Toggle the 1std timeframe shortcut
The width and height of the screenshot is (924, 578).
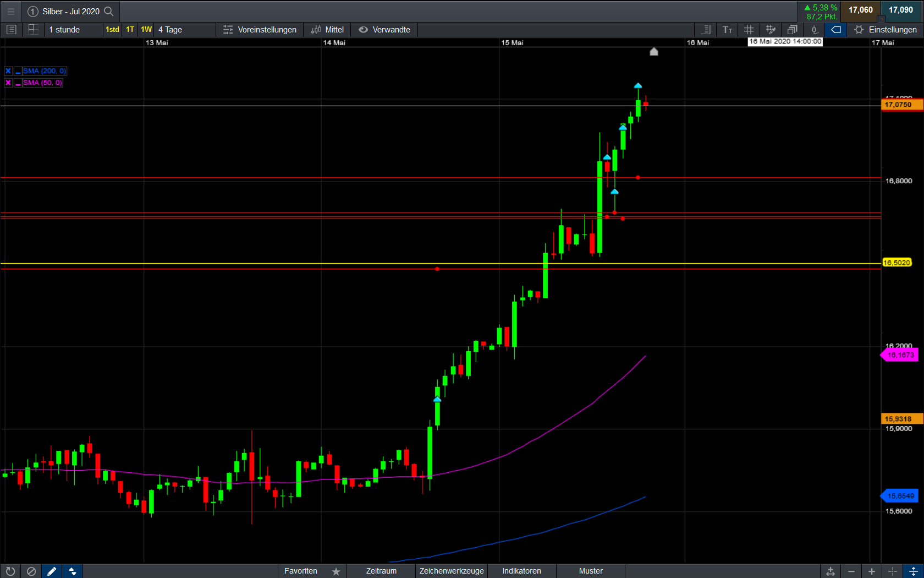coord(112,30)
